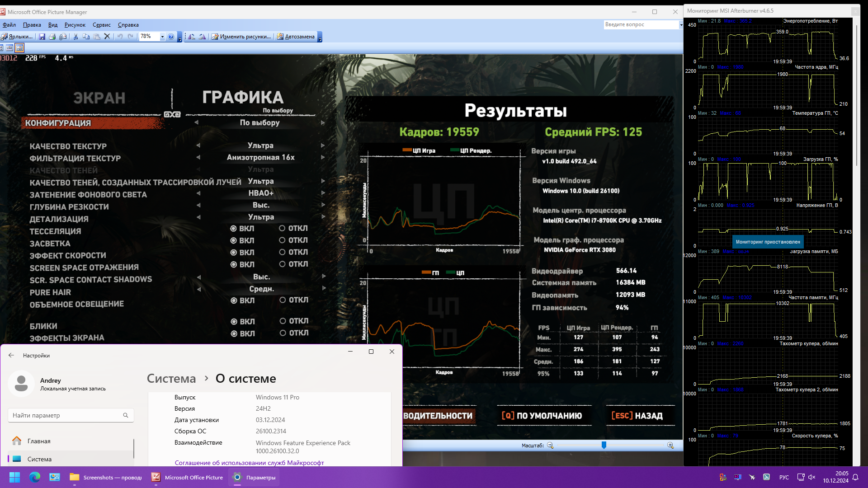868x488 pixels.
Task: Open the Рисунок menu
Action: click(75, 25)
